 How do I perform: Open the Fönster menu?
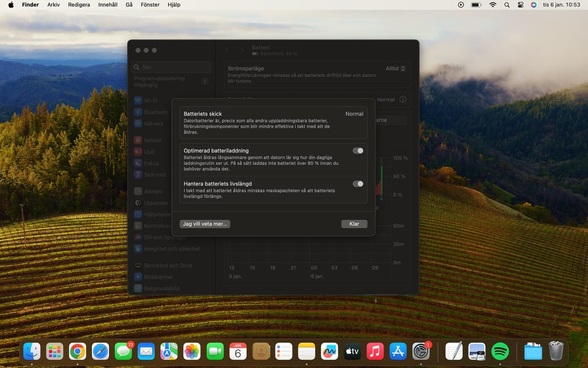[150, 4]
